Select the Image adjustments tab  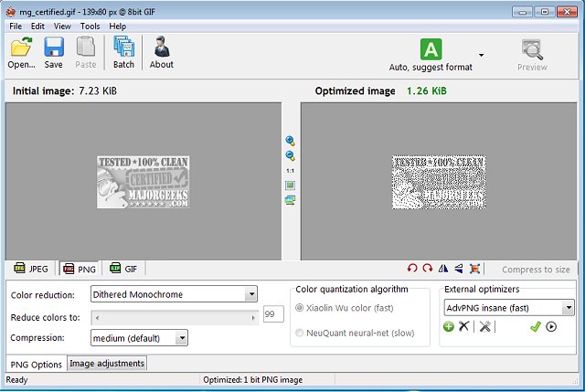pos(107,364)
